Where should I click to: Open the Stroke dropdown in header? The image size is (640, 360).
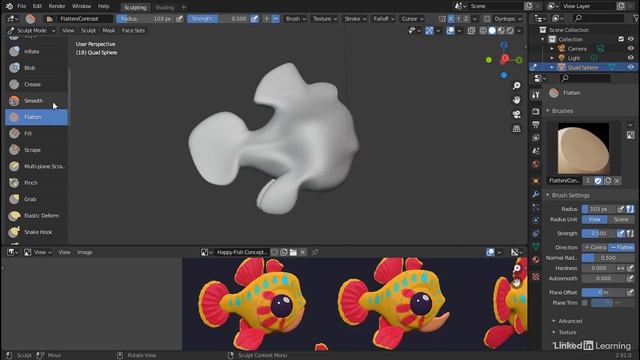coord(355,19)
